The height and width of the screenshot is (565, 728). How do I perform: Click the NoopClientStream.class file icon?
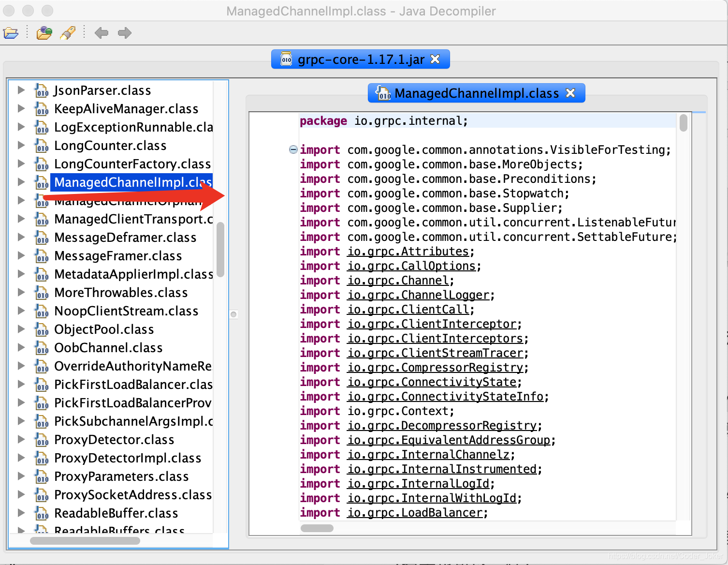[42, 311]
